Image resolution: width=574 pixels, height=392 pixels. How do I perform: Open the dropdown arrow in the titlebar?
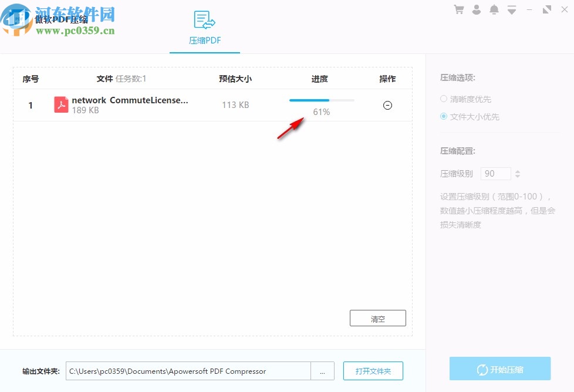[511, 9]
